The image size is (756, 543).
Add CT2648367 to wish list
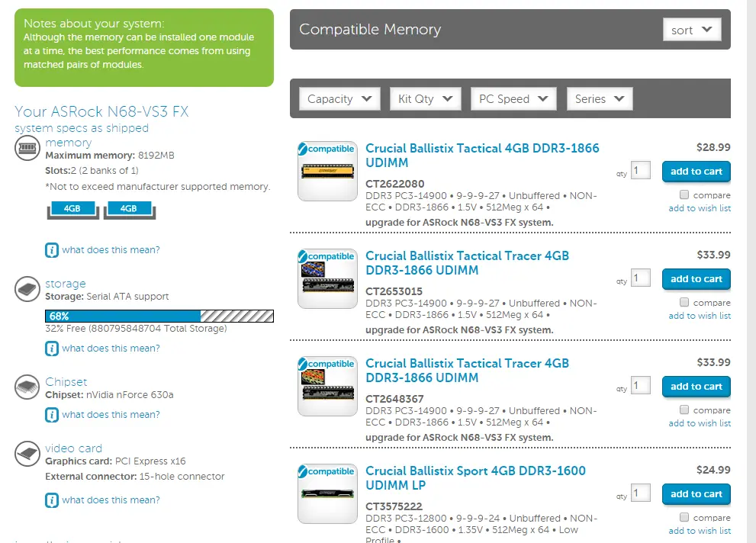tap(700, 423)
